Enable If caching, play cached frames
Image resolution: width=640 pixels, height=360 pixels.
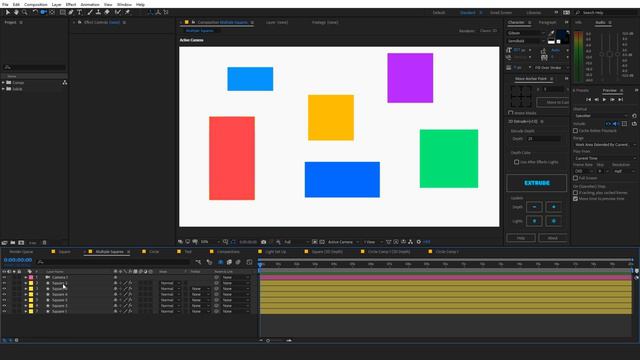click(x=576, y=193)
